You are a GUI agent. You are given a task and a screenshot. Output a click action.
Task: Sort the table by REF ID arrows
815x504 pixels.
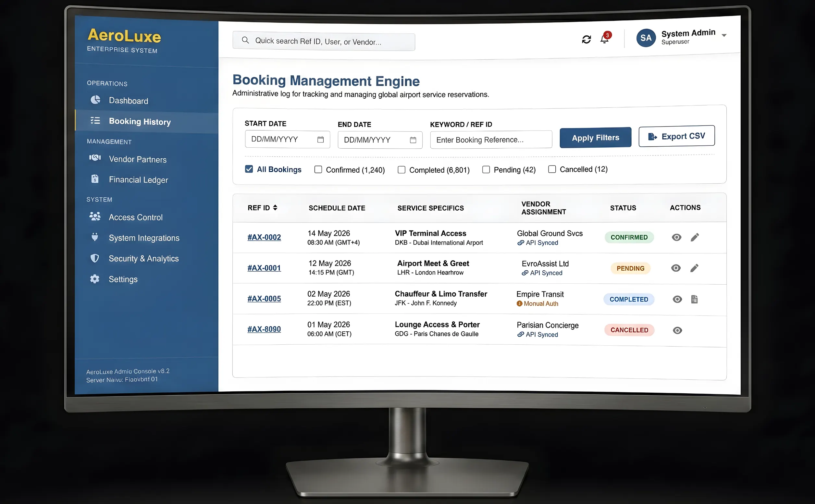tap(275, 208)
